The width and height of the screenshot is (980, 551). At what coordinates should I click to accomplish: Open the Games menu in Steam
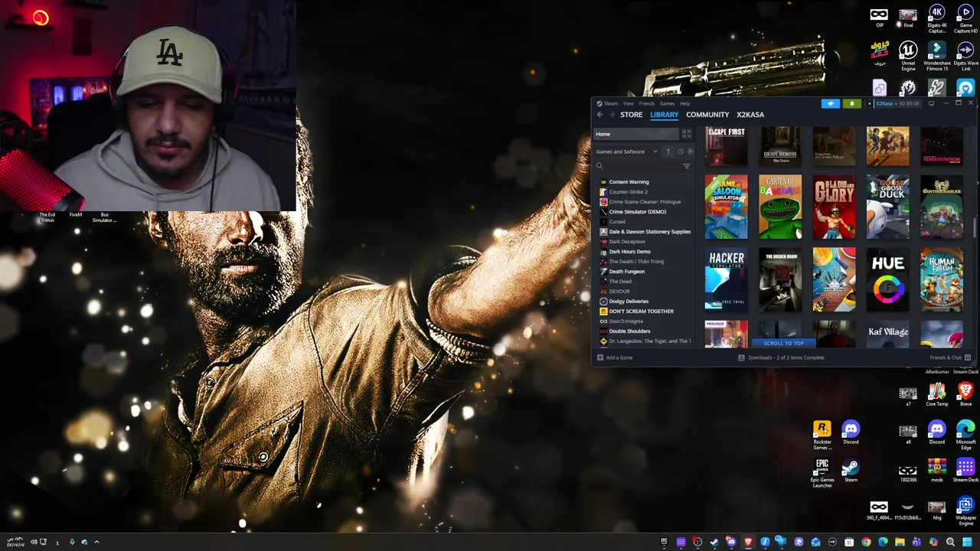667,103
